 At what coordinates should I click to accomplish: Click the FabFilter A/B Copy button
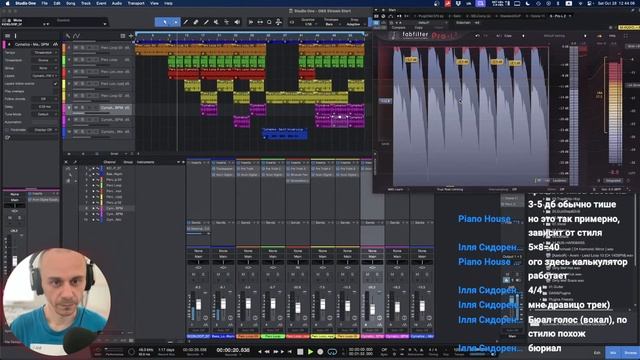click(509, 36)
